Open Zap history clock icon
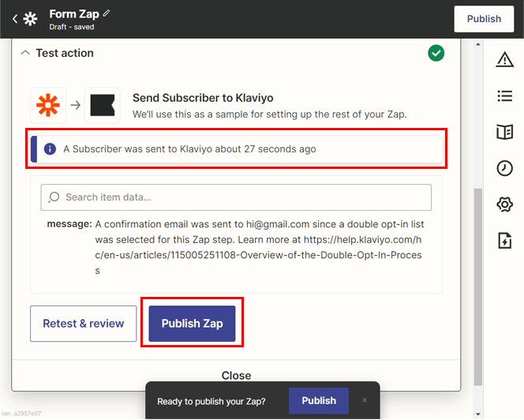The height and width of the screenshot is (420, 524). coord(504,168)
